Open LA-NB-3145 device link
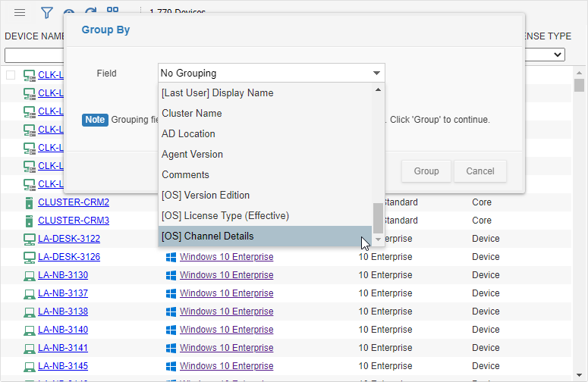588x382 pixels. coord(63,366)
